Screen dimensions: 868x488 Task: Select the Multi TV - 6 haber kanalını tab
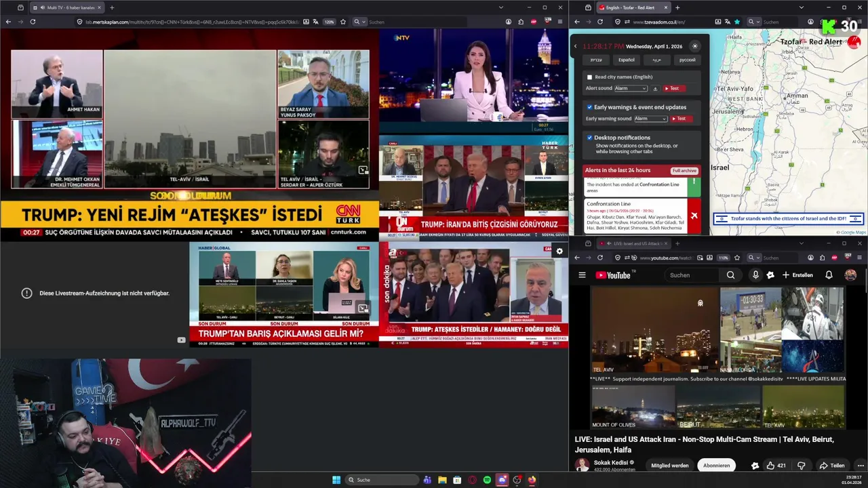[x=66, y=7]
